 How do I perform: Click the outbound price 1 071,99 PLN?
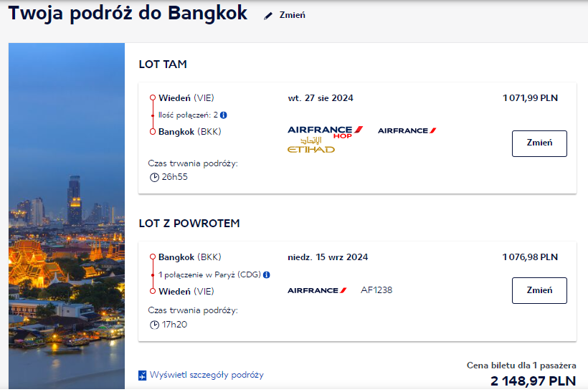(x=530, y=98)
